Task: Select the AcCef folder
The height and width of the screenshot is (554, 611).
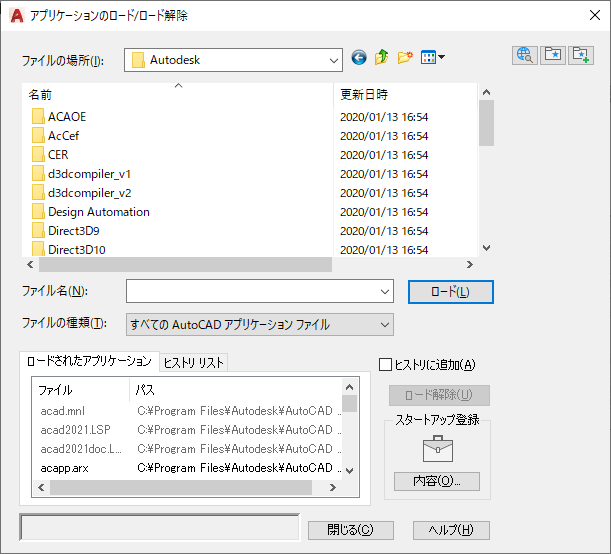Action: pyautogui.click(x=56, y=136)
